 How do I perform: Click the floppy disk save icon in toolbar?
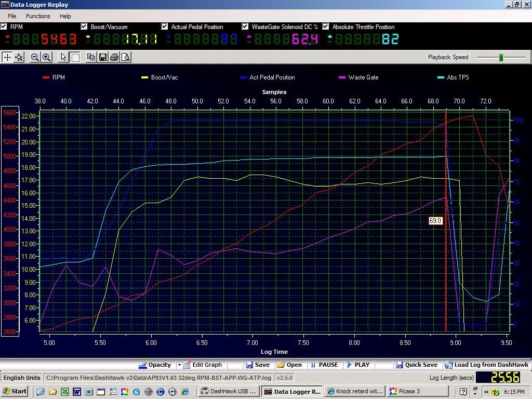click(103, 57)
